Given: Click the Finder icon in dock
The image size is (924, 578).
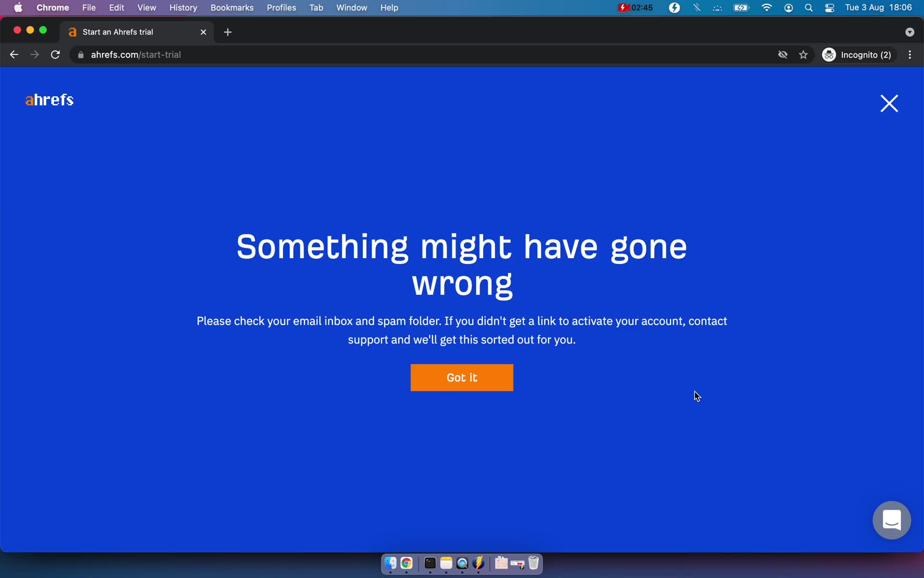Looking at the screenshot, I should click(x=389, y=564).
